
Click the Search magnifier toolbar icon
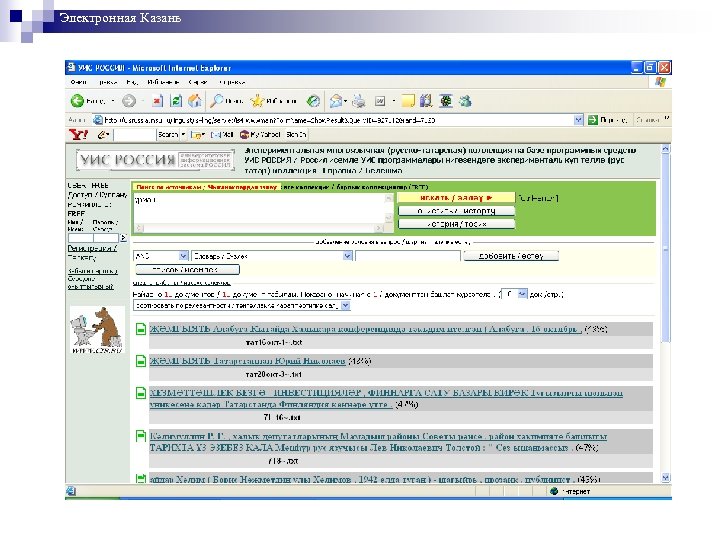tap(216, 101)
